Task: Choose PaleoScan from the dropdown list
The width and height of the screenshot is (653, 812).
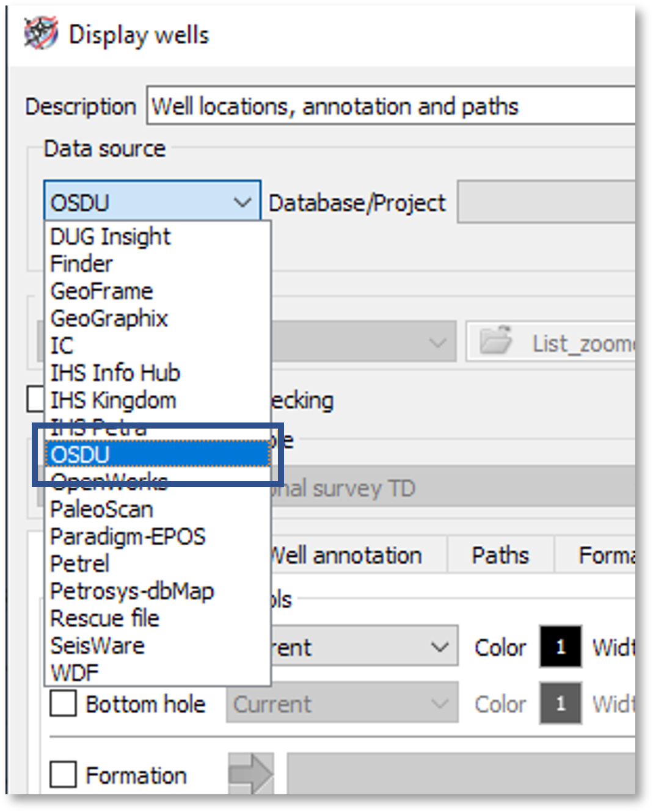Action: tap(101, 509)
